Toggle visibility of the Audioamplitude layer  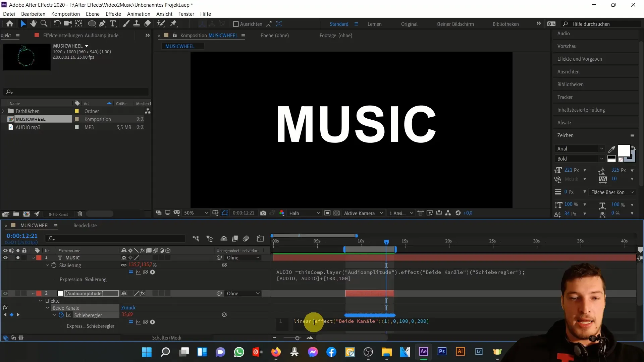pyautogui.click(x=5, y=294)
